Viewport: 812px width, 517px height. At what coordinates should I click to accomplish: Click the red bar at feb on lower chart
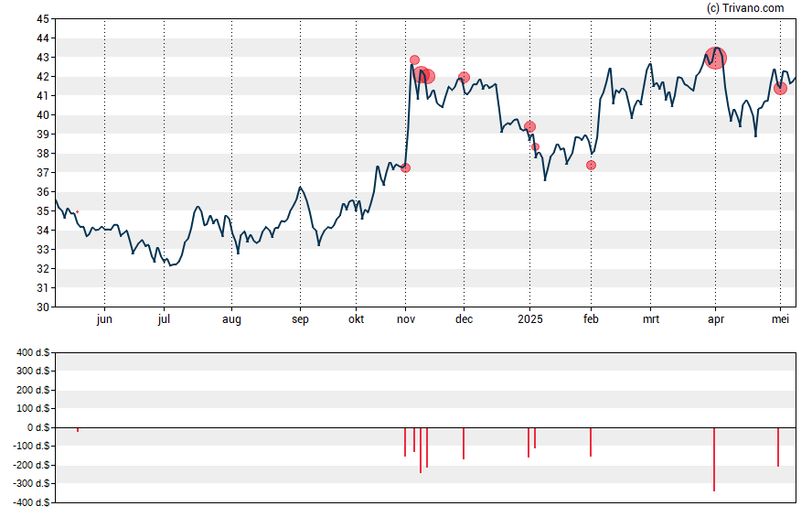[x=591, y=442]
